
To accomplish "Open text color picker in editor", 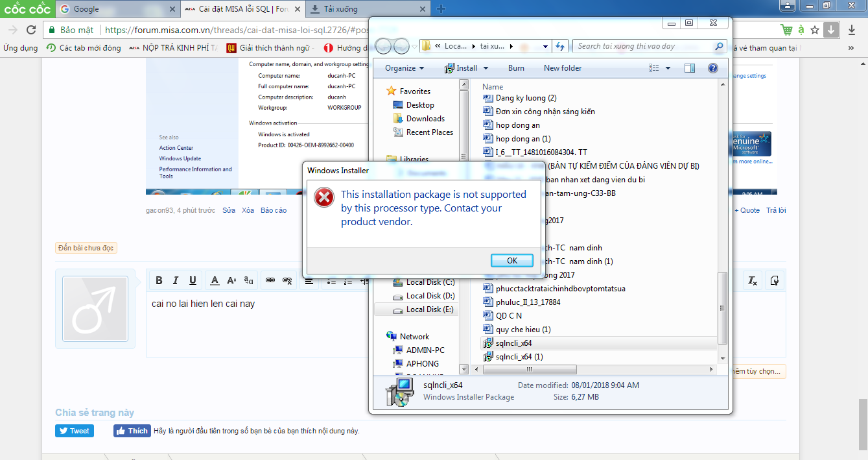I will click(215, 280).
